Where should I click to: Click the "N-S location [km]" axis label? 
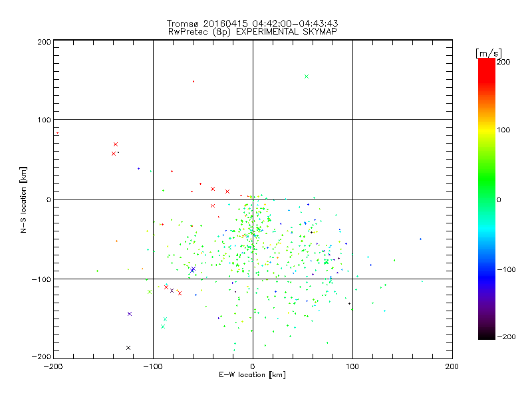(x=23, y=199)
